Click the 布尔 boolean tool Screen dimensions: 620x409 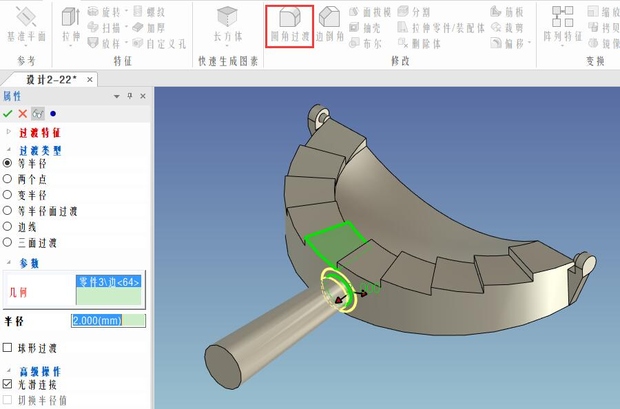365,43
